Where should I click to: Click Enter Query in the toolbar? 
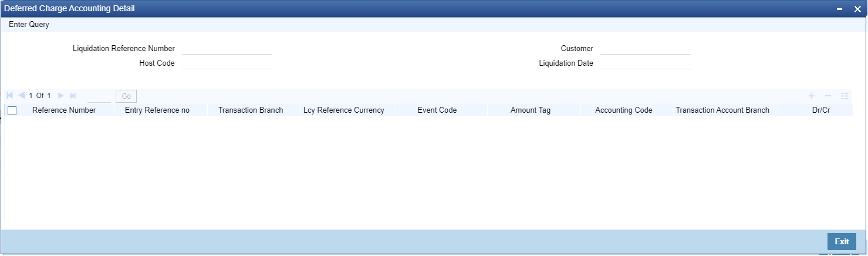[29, 25]
